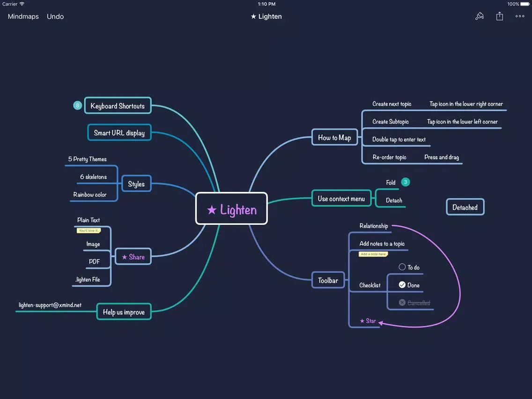Select the Cancelled x-mark icon
Image resolution: width=532 pixels, height=399 pixels.
coord(402,303)
